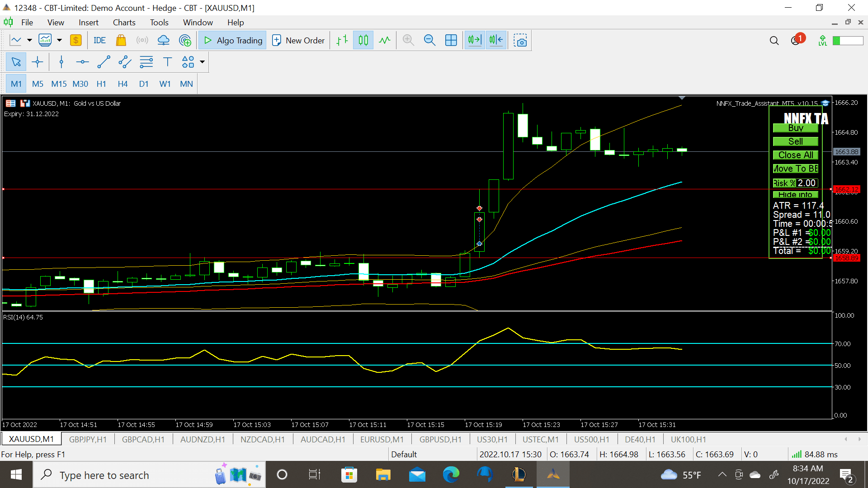Take a chart screenshot with camera icon
Screen dimensions: 868x488
click(520, 40)
